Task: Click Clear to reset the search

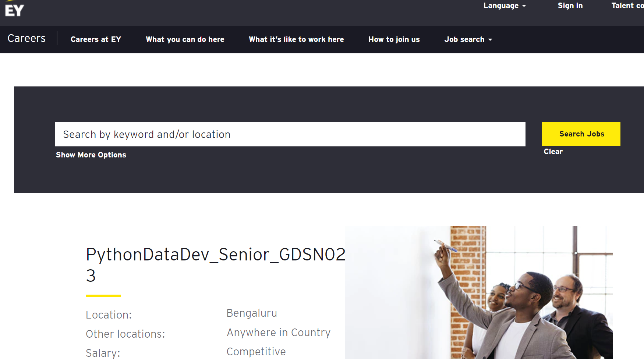Action: pos(553,152)
